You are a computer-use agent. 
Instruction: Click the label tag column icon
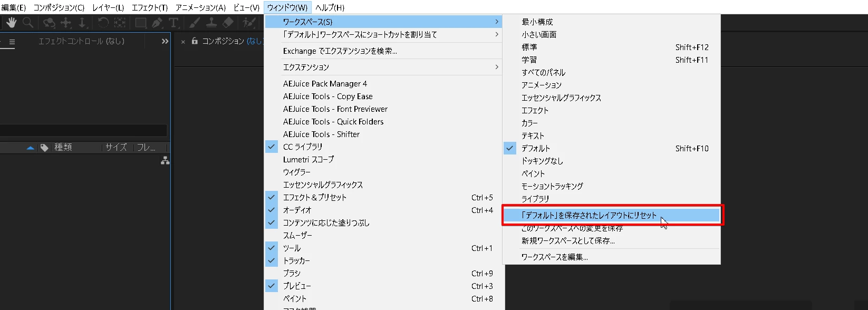44,148
